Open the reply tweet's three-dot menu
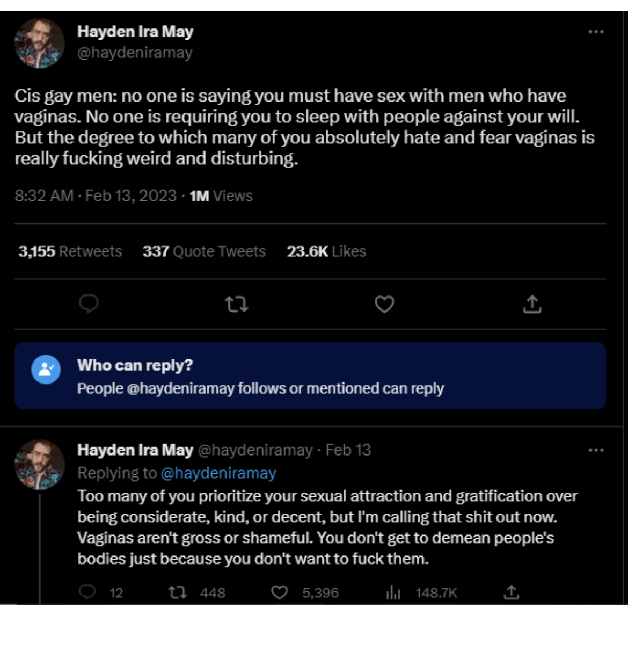 pos(596,450)
